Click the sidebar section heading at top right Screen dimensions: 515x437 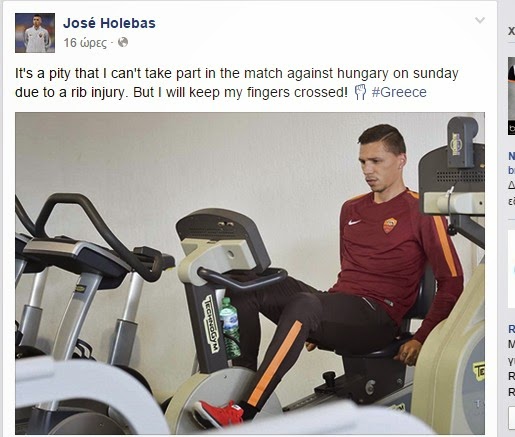511,31
